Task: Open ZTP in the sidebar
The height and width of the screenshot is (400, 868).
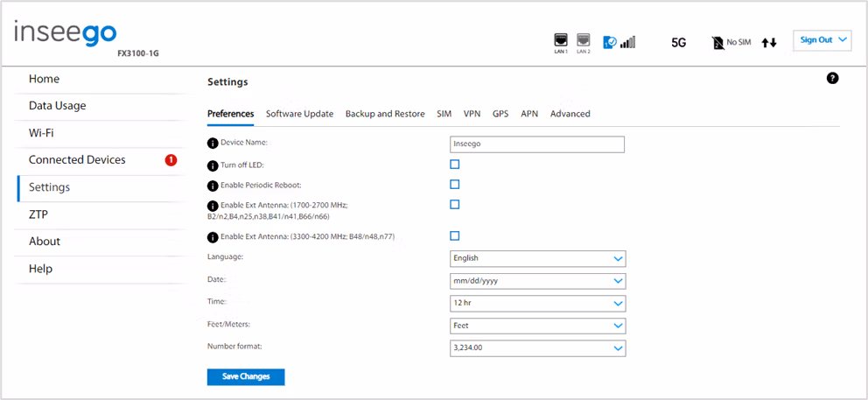Action: 98,214
